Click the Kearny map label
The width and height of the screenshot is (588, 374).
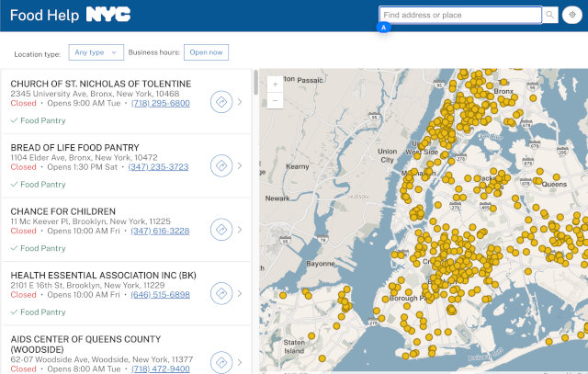(298, 166)
